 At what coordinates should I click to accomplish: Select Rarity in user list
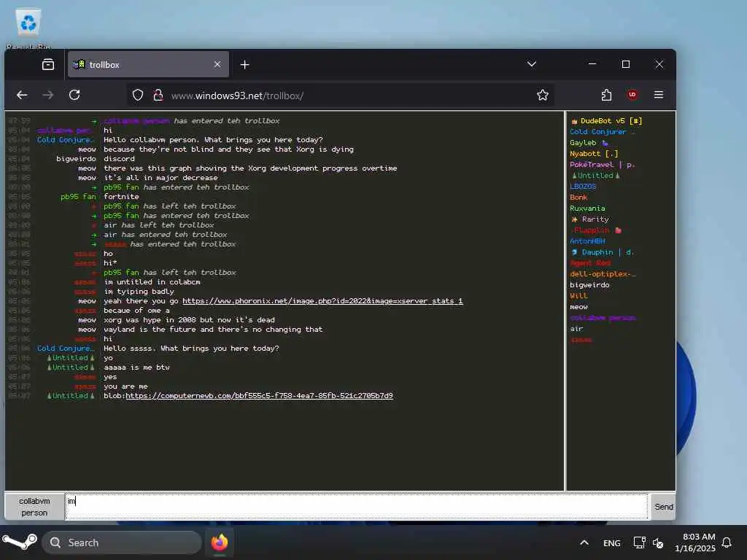click(x=589, y=219)
